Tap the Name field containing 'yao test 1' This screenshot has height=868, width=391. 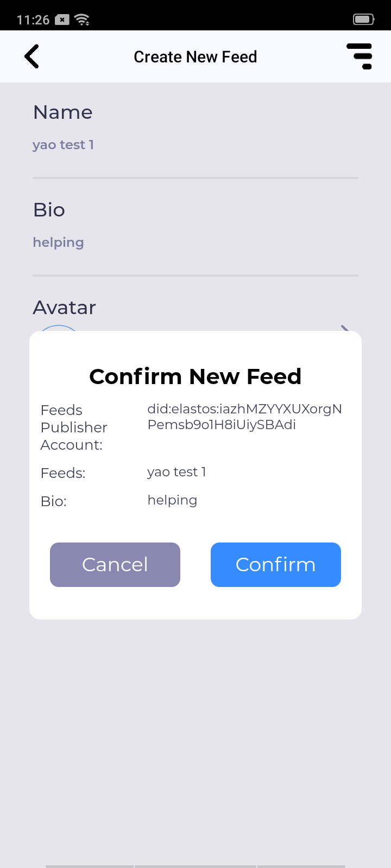coord(64,145)
